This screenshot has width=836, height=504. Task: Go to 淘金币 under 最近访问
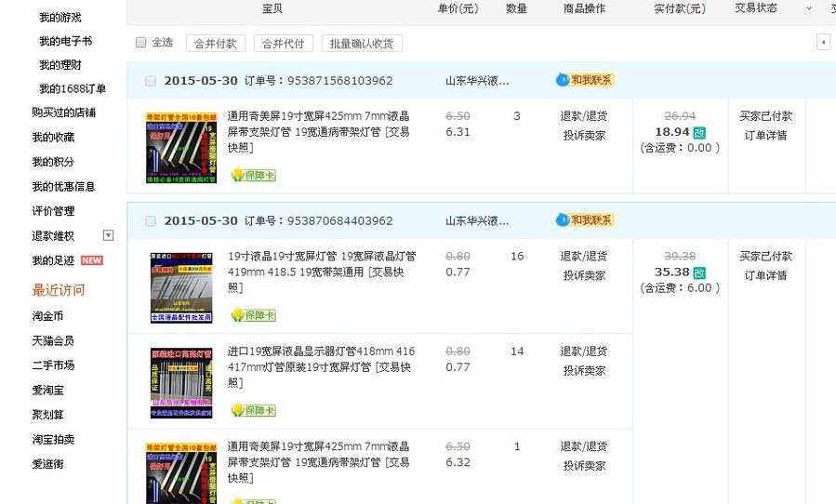tap(47, 316)
